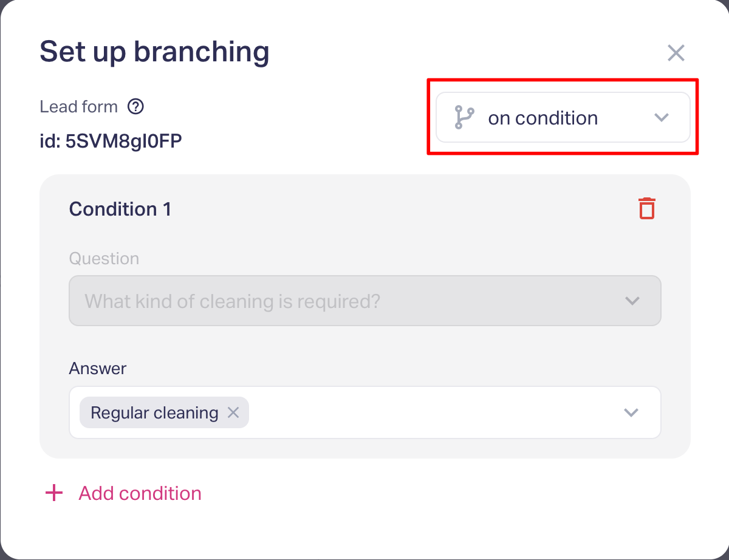This screenshot has height=560, width=729.
Task: Expand the Answer dropdown chevron
Action: 632,413
